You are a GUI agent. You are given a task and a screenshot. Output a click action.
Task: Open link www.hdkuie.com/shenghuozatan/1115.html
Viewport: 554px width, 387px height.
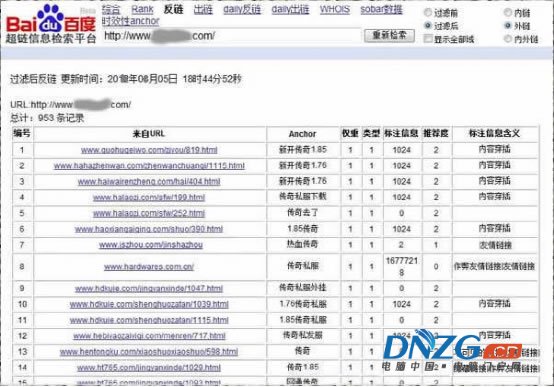149,320
